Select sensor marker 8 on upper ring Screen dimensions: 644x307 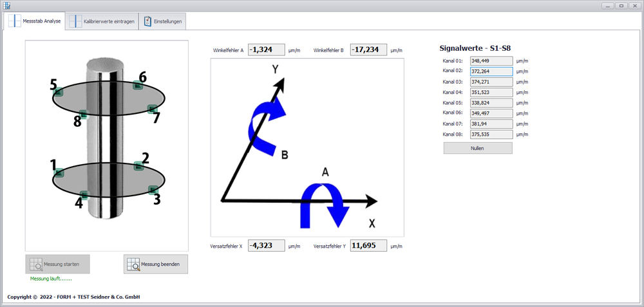82,114
